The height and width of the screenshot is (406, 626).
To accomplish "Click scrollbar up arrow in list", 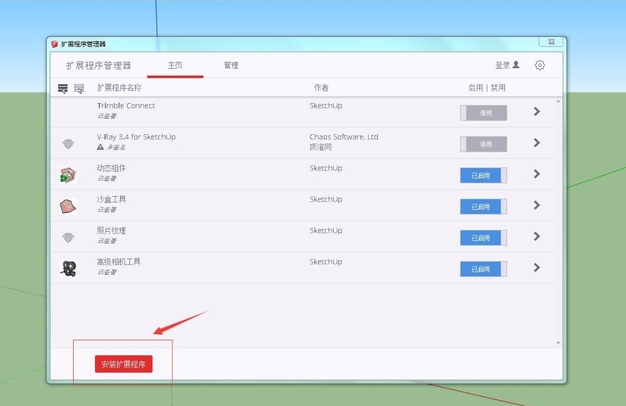I will pyautogui.click(x=558, y=101).
